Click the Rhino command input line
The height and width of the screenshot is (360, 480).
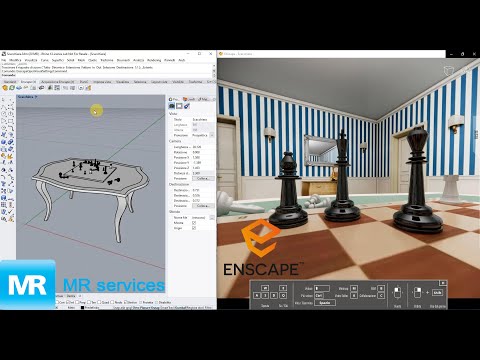[107, 75]
